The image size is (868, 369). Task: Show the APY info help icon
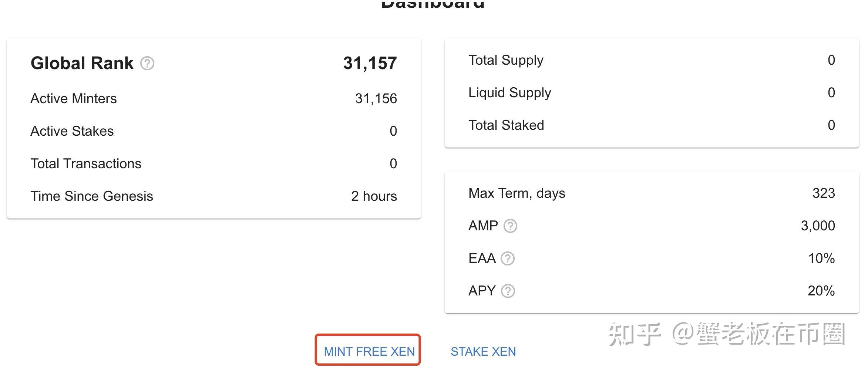(x=508, y=291)
